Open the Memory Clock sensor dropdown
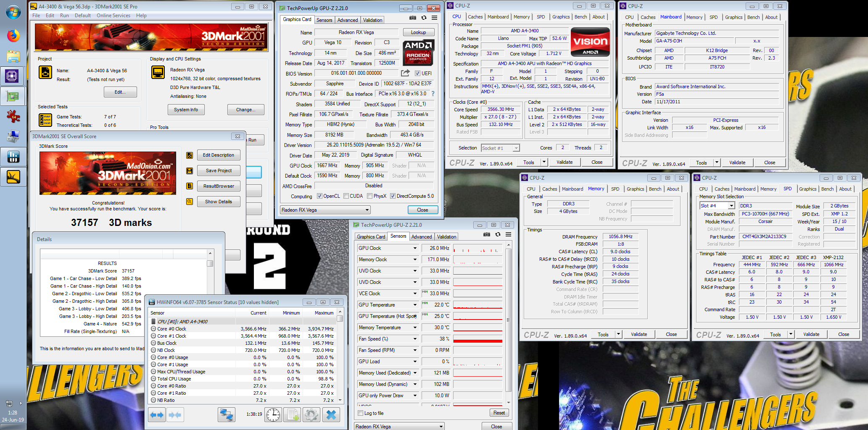 point(415,260)
